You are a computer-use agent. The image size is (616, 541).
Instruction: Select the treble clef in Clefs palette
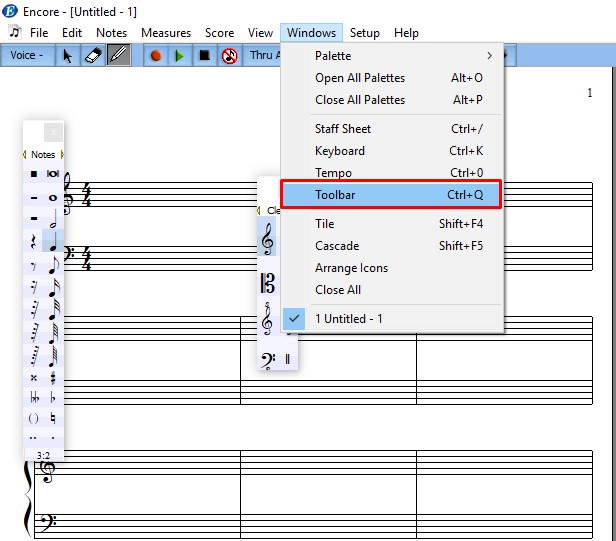(268, 239)
